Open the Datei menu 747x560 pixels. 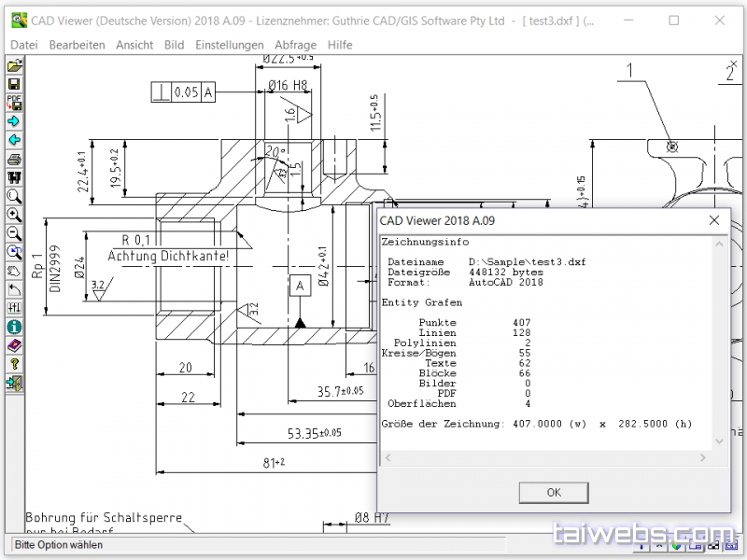[x=24, y=45]
